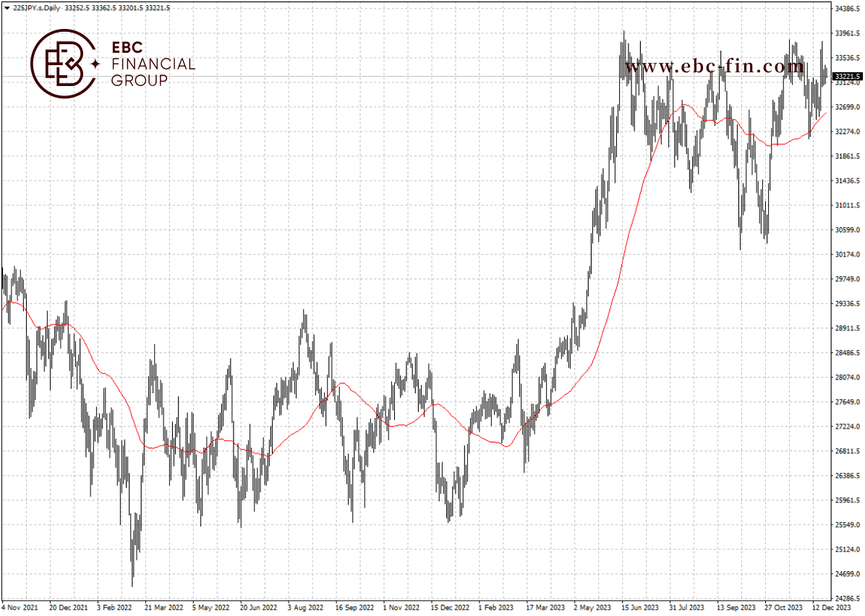Viewport: 865px width, 616px height.
Task: Click the 17 Mar 2023 date label
Action: pos(545,607)
